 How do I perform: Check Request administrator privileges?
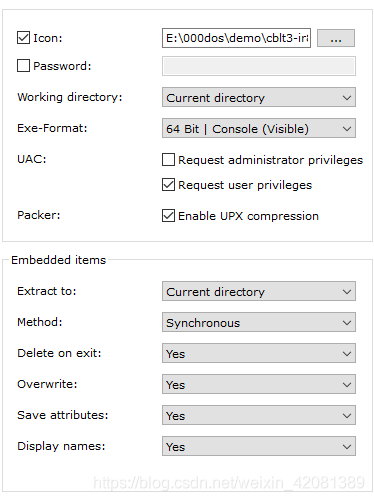point(168,160)
